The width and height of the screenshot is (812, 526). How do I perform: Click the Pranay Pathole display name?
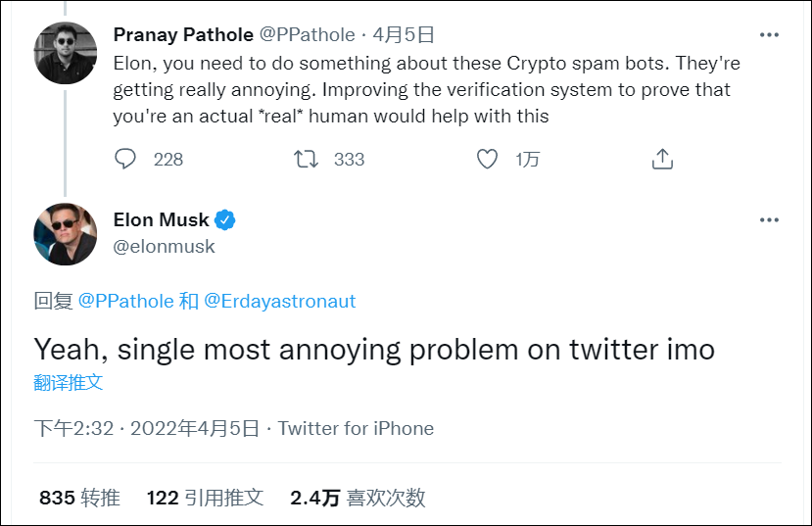click(182, 35)
